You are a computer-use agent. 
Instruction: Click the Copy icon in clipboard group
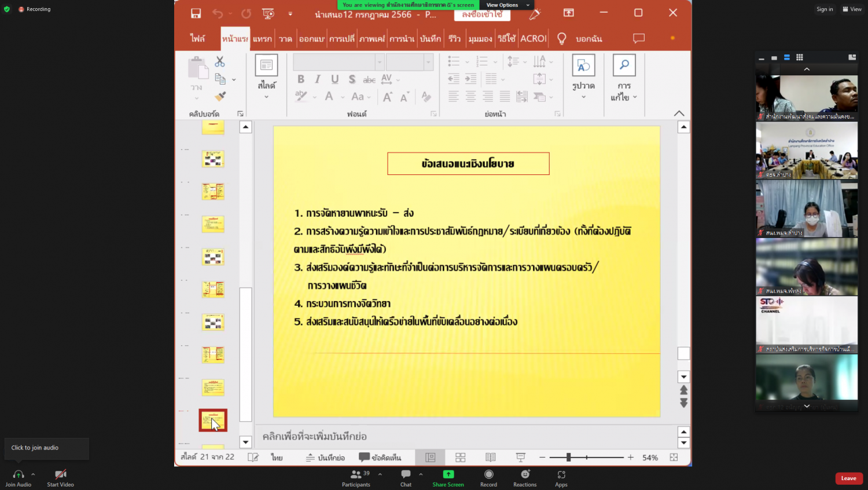(x=220, y=79)
